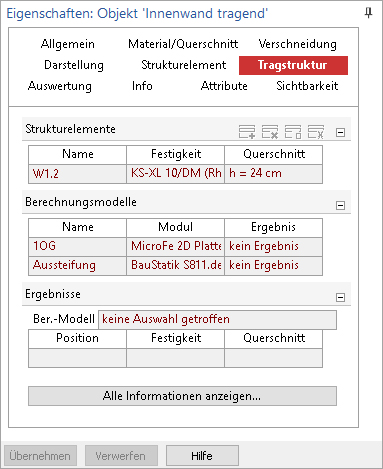Click the KS-XL 10/DM Festigkeit cell

(176, 174)
